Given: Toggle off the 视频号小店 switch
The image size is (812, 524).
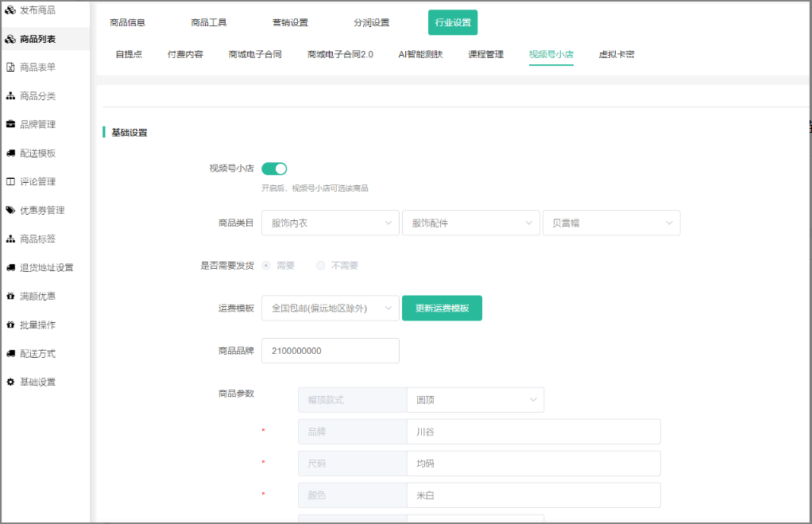Looking at the screenshot, I should click(x=274, y=169).
